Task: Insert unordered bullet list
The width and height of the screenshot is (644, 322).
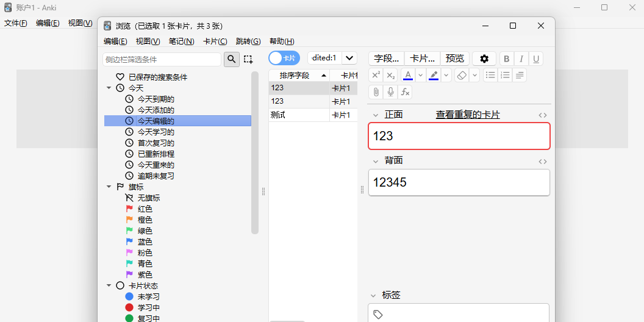Action: [x=490, y=75]
